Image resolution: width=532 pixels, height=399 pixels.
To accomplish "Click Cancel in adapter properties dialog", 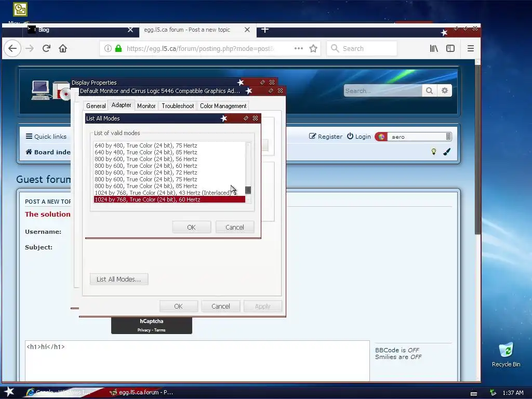I will [220, 307].
